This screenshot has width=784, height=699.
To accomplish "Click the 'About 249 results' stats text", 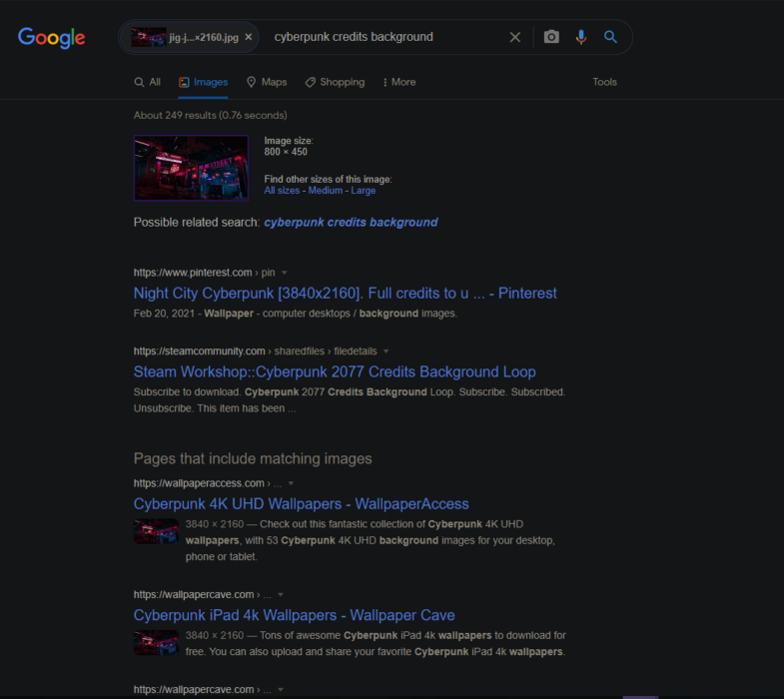I will [x=210, y=116].
